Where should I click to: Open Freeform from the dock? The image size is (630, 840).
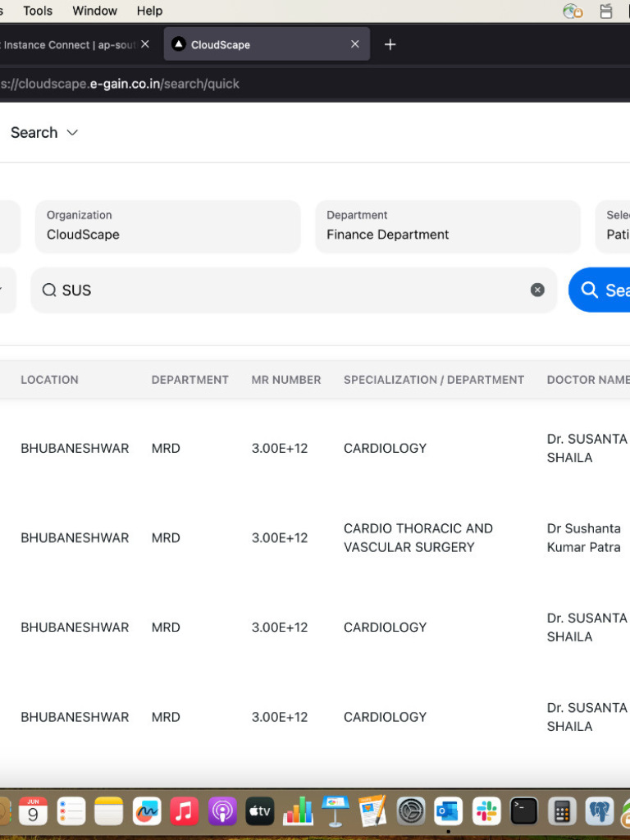(147, 811)
